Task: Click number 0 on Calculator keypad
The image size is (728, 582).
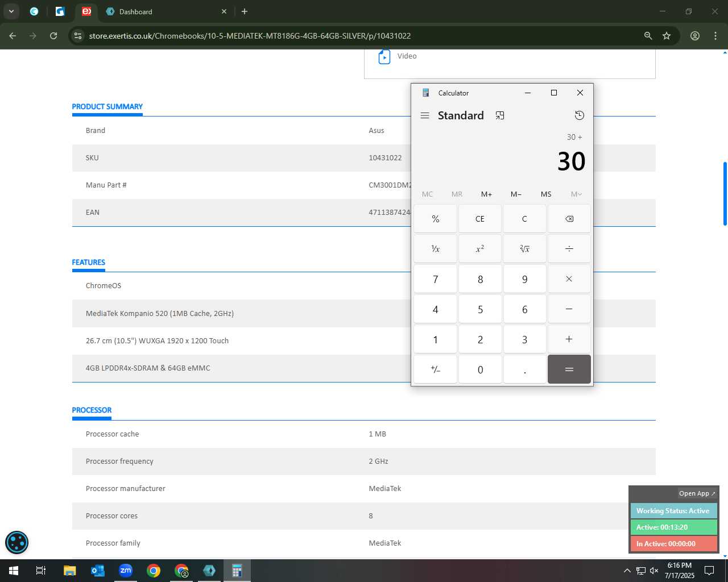Action: tap(480, 369)
